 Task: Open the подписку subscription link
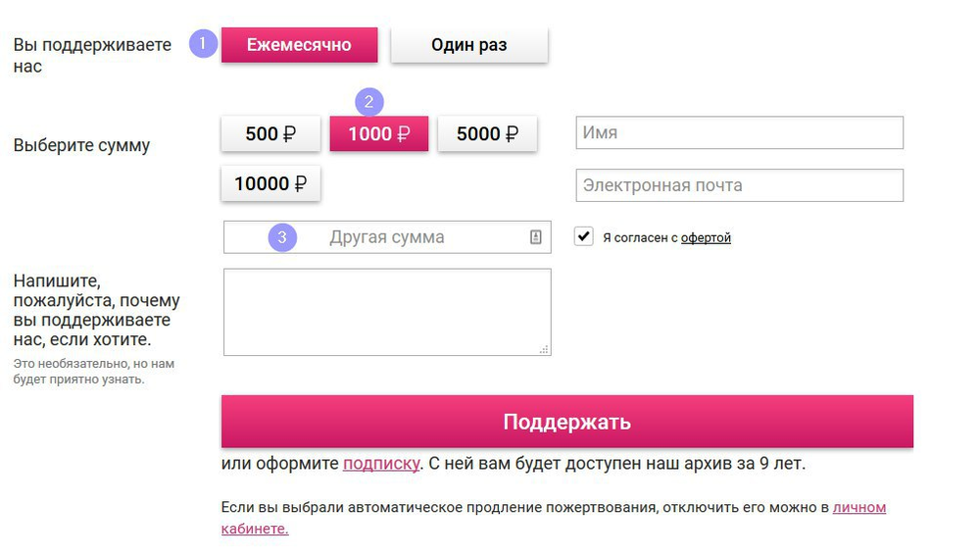point(381,464)
